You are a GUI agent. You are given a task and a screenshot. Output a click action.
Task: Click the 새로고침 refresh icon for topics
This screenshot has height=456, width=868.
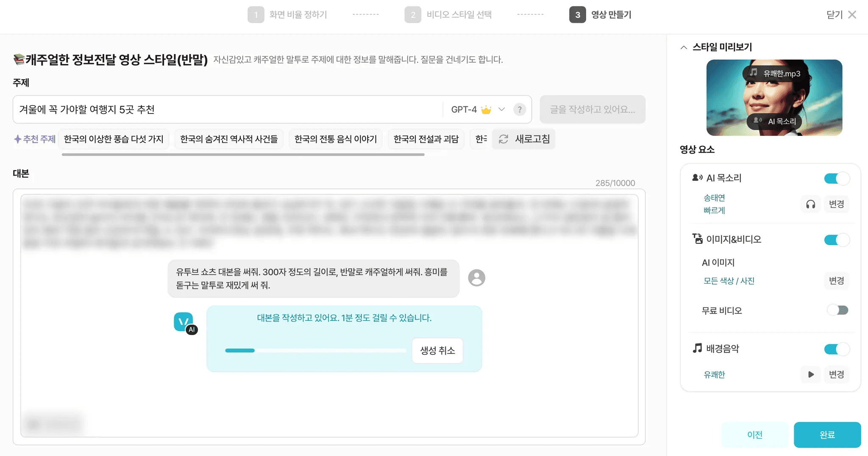(x=504, y=139)
